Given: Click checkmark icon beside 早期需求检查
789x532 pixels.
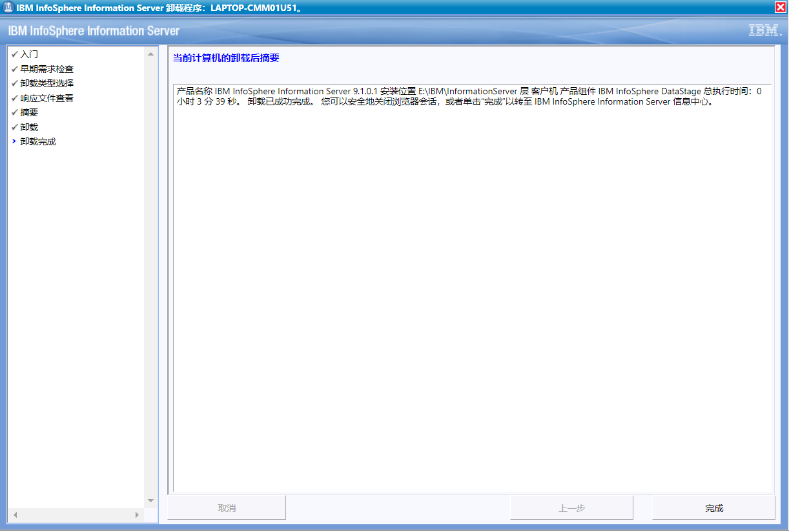Looking at the screenshot, I should (x=14, y=69).
